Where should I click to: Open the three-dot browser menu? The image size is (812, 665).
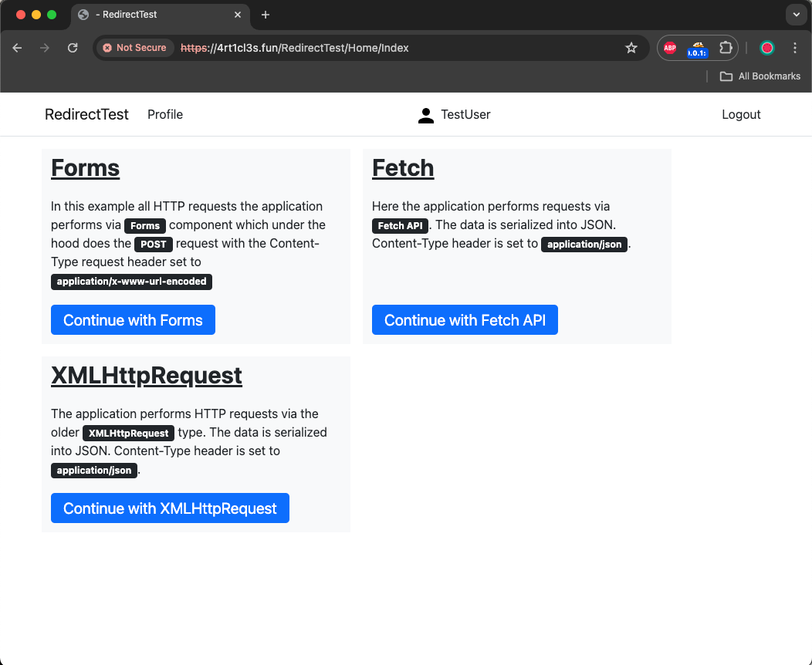(795, 47)
